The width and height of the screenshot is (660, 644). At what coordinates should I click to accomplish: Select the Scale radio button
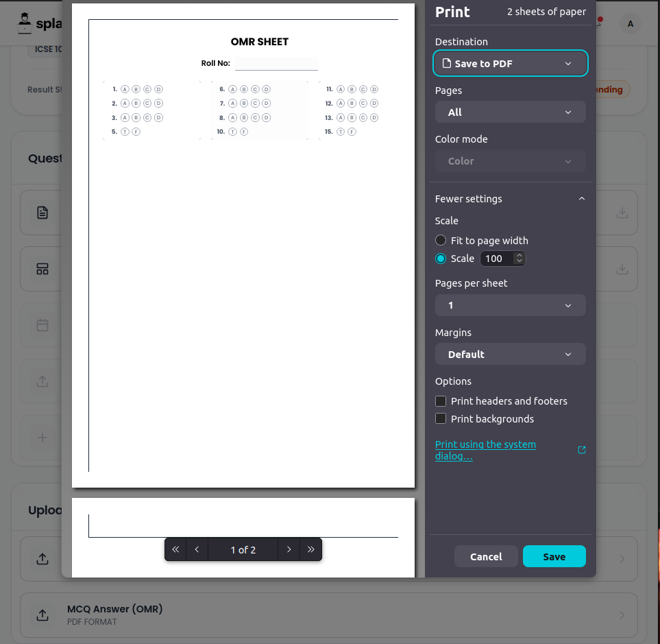tap(440, 259)
